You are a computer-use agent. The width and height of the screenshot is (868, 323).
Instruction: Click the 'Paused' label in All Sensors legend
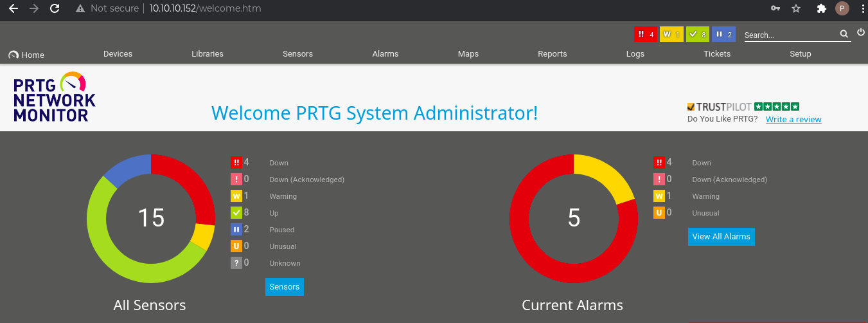[282, 230]
